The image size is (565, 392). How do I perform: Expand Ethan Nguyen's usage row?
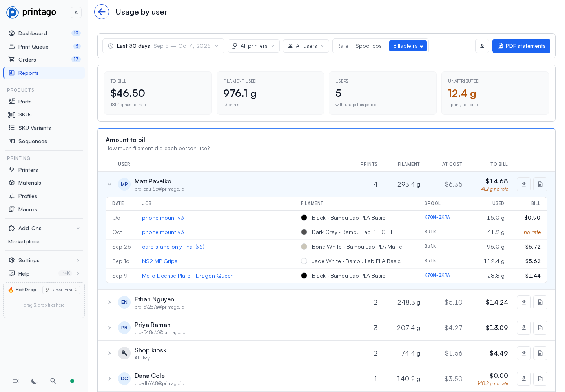tap(109, 302)
